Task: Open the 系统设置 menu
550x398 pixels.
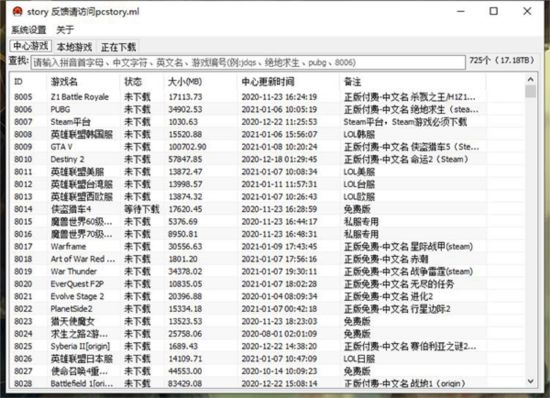Action: tap(29, 30)
